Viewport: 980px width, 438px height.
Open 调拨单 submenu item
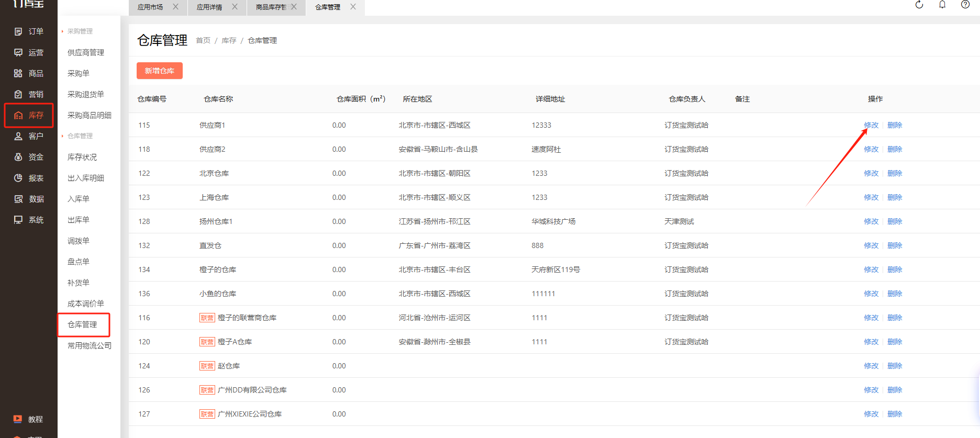tap(79, 241)
